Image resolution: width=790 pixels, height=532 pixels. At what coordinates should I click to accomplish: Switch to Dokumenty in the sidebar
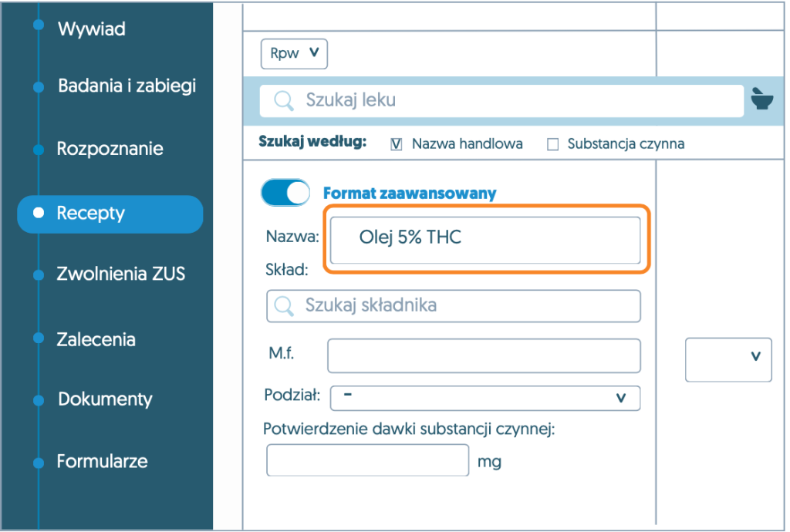point(105,399)
